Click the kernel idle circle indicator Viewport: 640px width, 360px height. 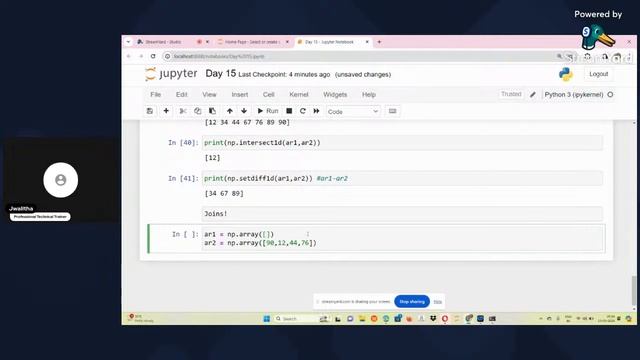point(610,94)
